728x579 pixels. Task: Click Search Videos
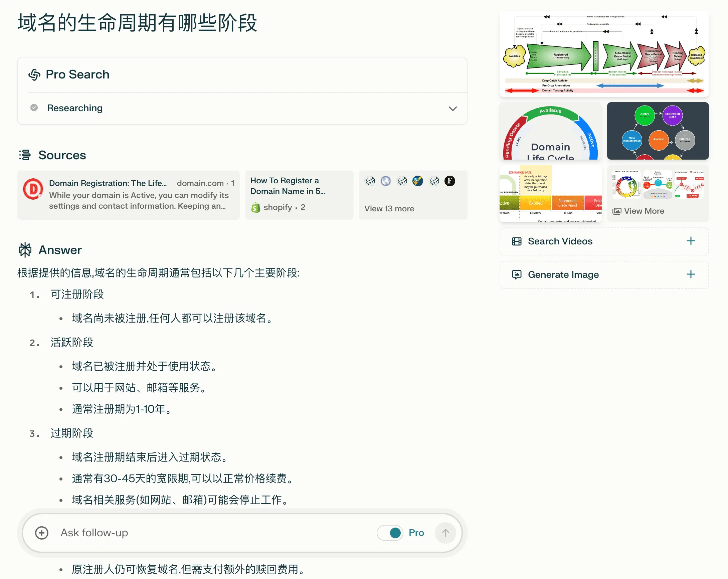pos(604,241)
